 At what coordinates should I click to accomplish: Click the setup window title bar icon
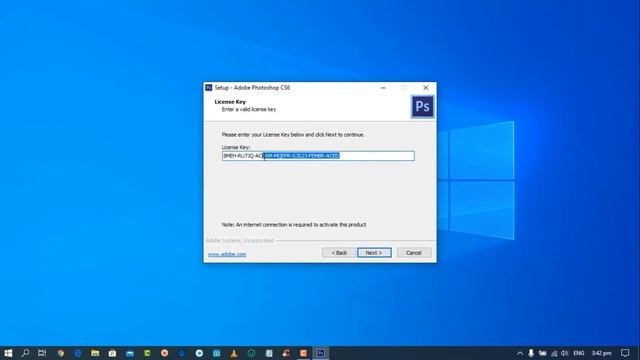point(209,87)
